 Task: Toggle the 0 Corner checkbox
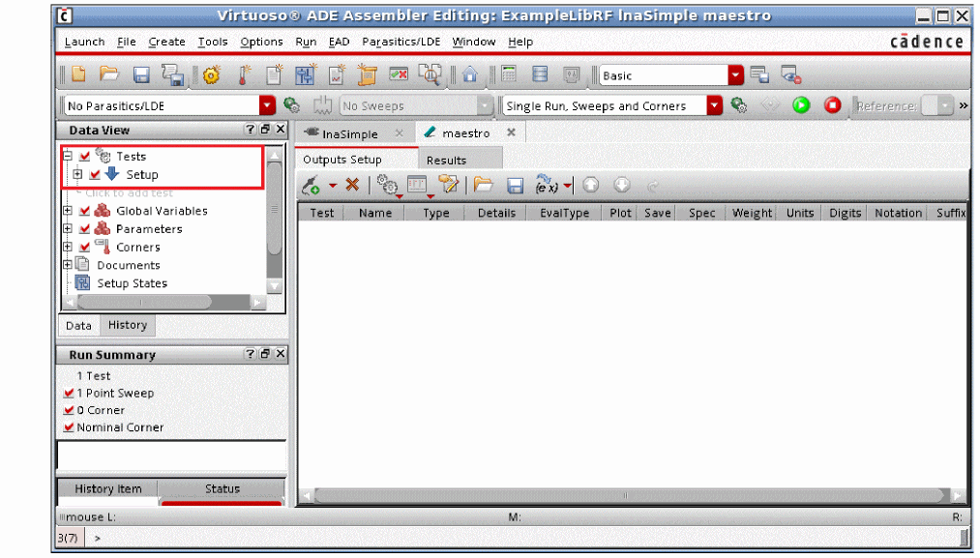[70, 411]
